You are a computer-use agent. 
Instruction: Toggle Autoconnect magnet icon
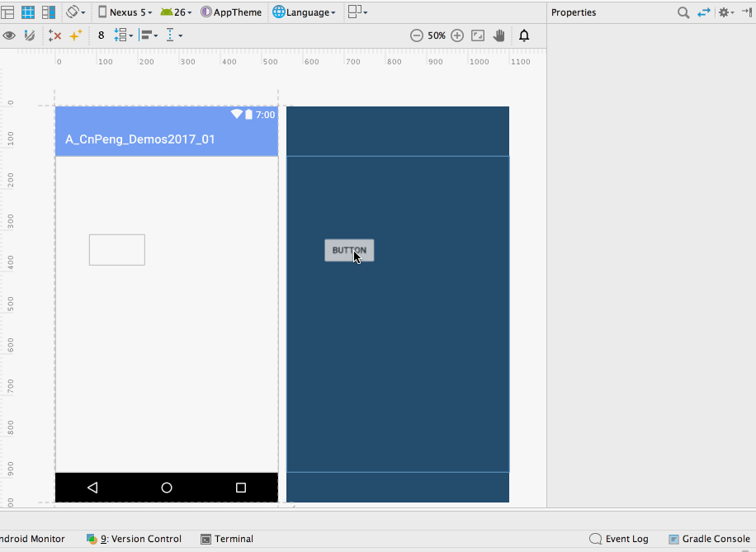pos(30,35)
